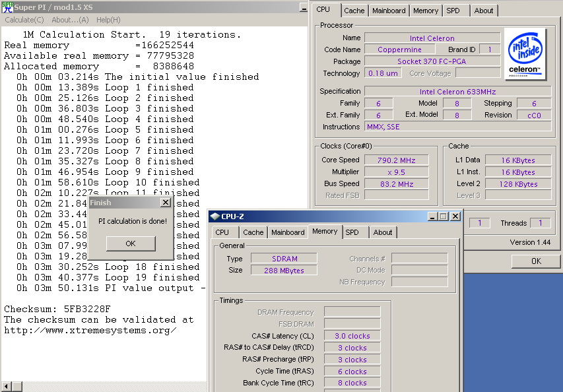Click the 'Loop 1 finished' line

tap(105, 88)
